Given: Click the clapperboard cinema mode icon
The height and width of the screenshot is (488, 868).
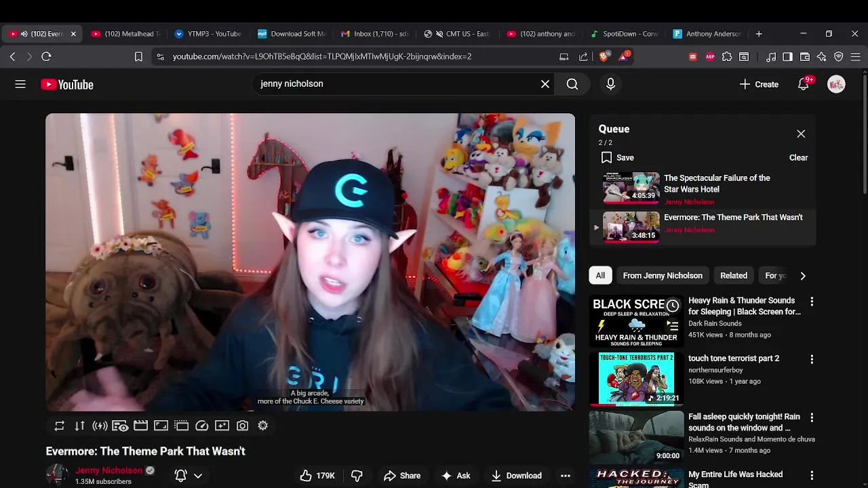Looking at the screenshot, I should pyautogui.click(x=140, y=426).
